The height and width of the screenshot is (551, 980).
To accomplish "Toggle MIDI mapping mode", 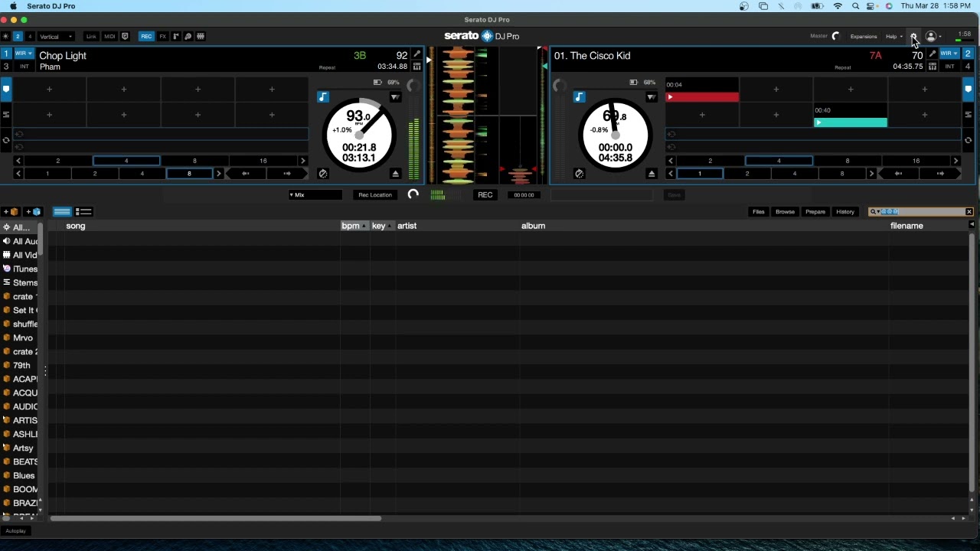I will (x=109, y=36).
